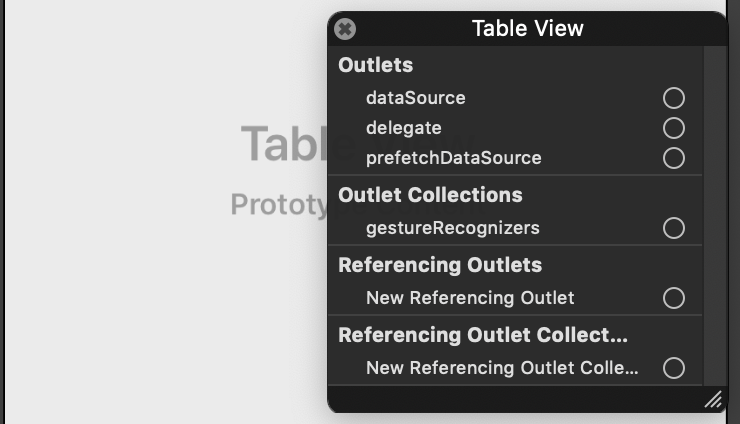Select the delegate outlet row label
Screen dimensions: 740x424
tap(404, 128)
